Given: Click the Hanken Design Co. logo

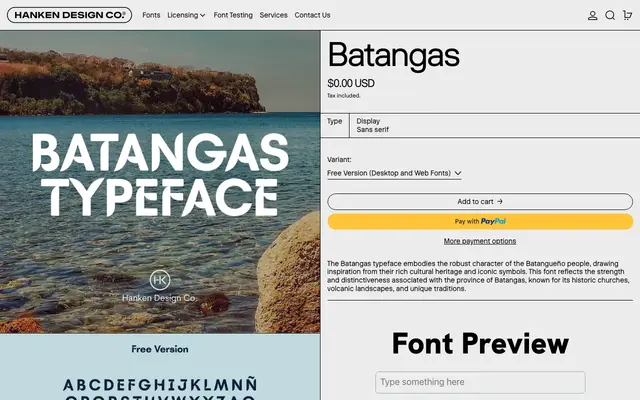Looking at the screenshot, I should pyautogui.click(x=69, y=15).
